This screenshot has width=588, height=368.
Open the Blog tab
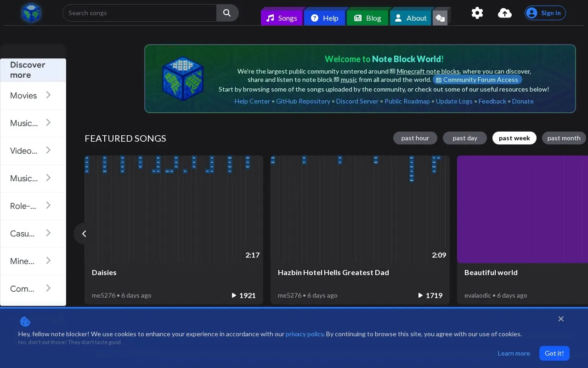coord(367,18)
